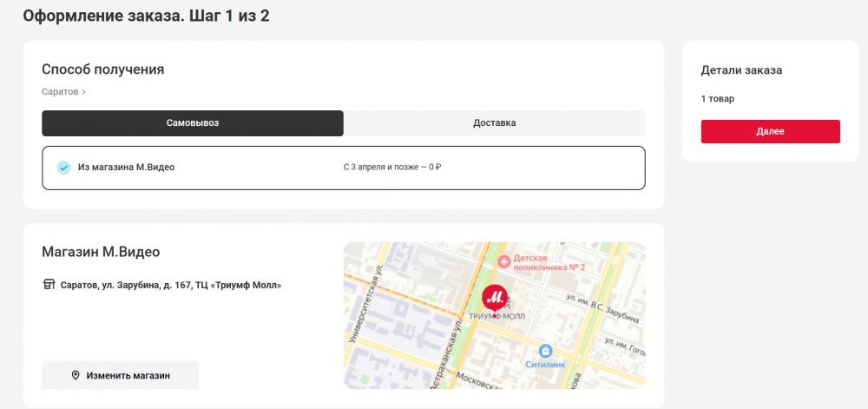Screen dimensions: 868x409
Task: Click the Изменить магазин button
Action: [x=120, y=375]
